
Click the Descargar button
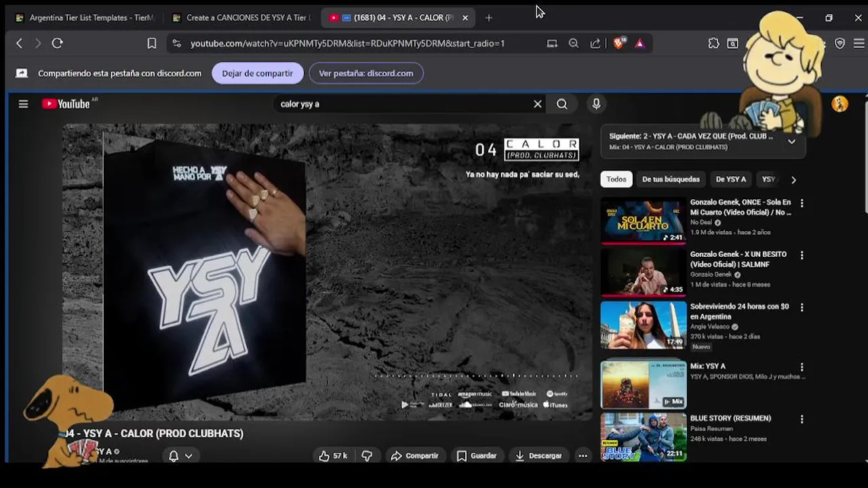(x=538, y=455)
